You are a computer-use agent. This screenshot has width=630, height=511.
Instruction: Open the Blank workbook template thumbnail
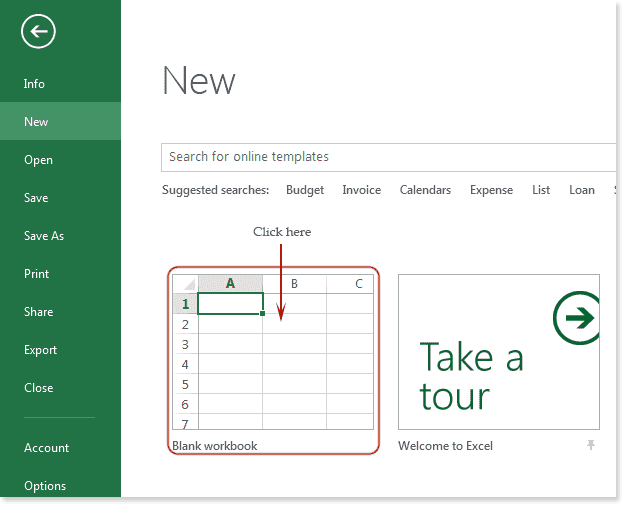(x=273, y=352)
